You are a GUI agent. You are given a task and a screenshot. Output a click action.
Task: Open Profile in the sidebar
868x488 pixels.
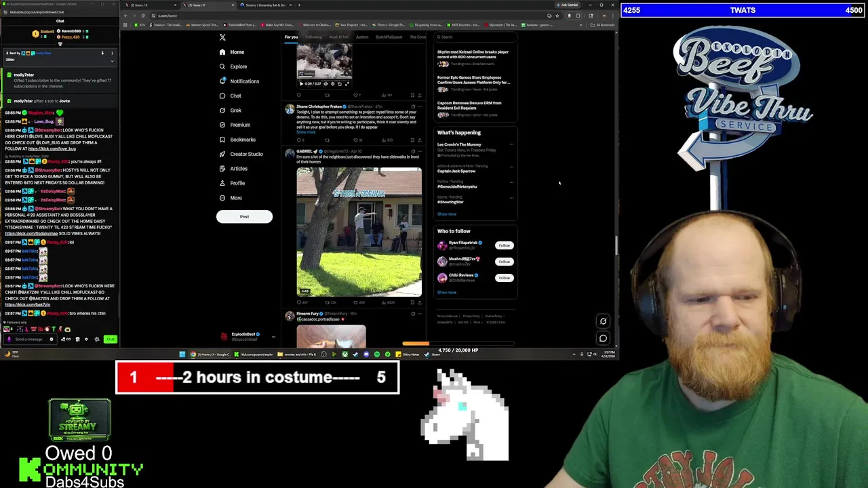pyautogui.click(x=231, y=183)
